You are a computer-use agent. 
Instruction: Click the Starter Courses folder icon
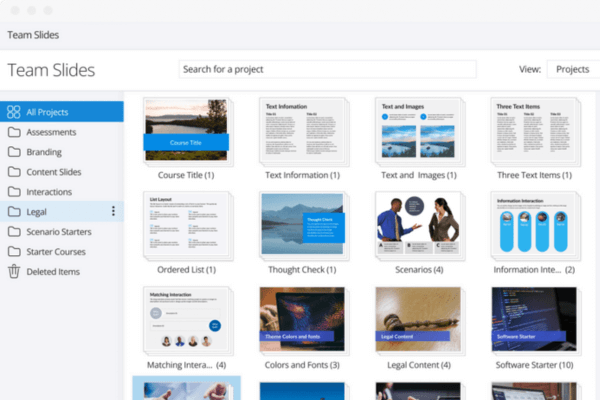[x=14, y=251]
